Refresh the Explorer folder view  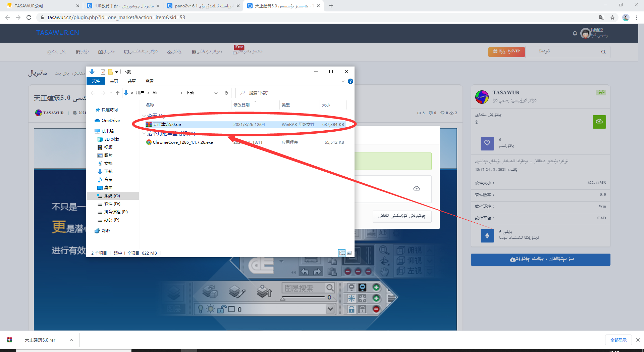[226, 93]
